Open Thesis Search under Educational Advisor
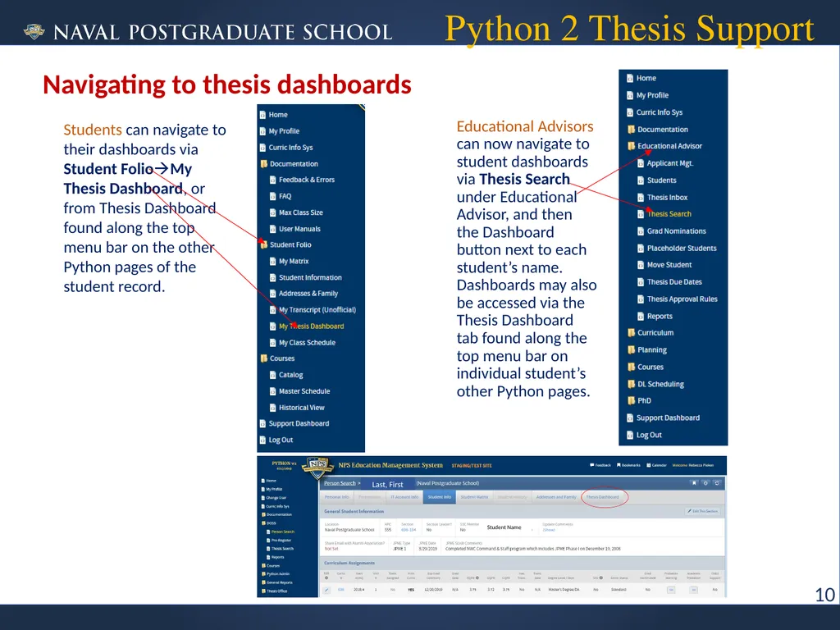Image resolution: width=840 pixels, height=630 pixels. point(669,214)
